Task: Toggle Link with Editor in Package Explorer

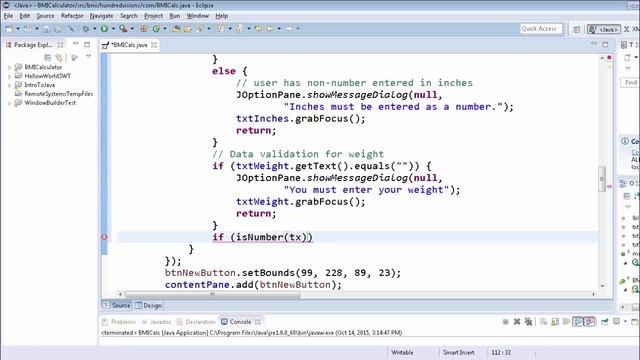Action: coord(59,58)
